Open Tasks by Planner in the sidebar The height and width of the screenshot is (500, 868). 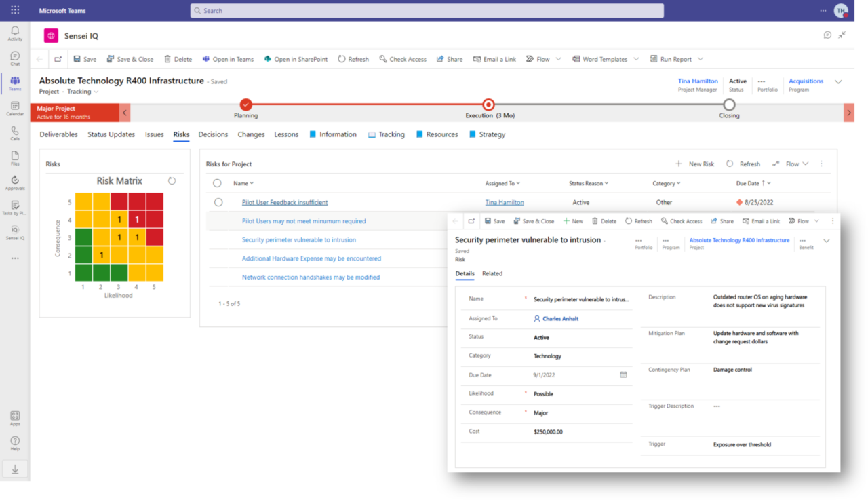pyautogui.click(x=15, y=208)
